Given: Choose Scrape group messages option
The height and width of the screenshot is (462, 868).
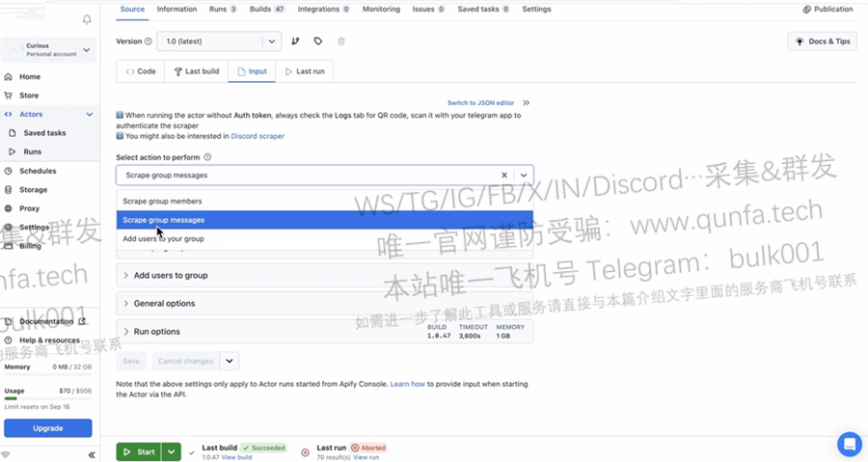Looking at the screenshot, I should click(x=324, y=220).
